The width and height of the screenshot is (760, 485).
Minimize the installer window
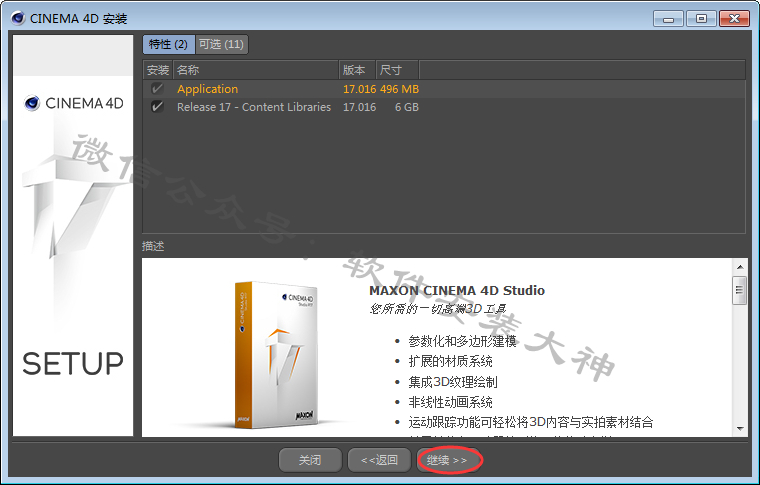[668, 19]
